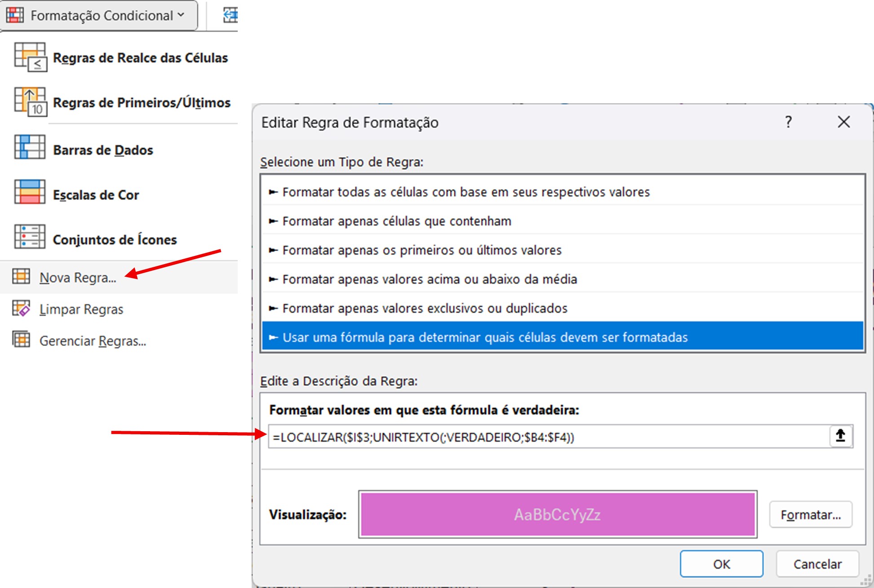
Task: Select 'Usar uma fórmula' rule type
Action: 484,337
